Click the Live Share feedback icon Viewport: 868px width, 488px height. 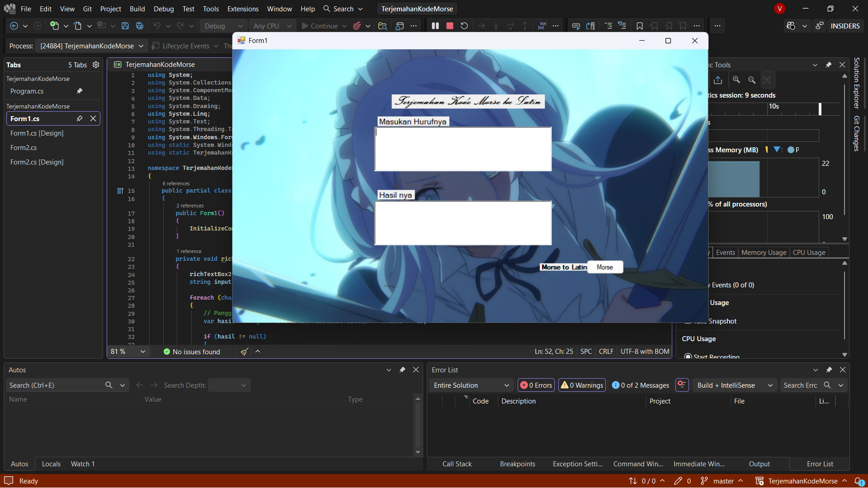820,26
